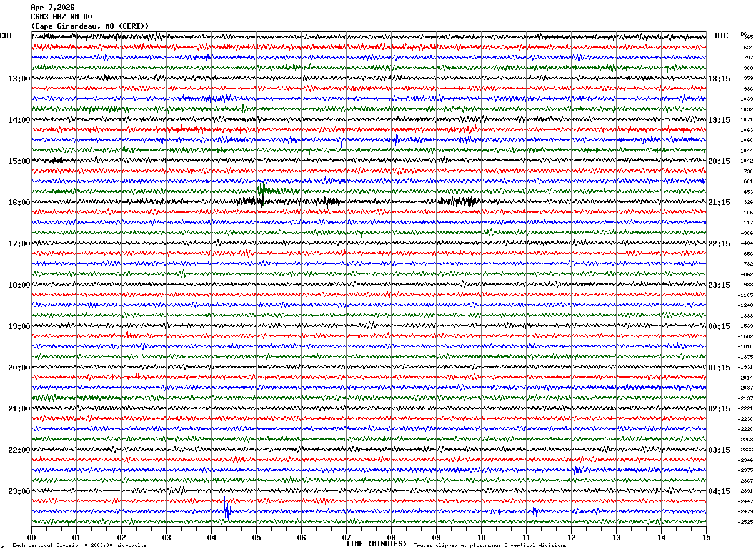Click the 20:15 UTC row label
The width and height of the screenshot is (756, 554).
point(719,161)
